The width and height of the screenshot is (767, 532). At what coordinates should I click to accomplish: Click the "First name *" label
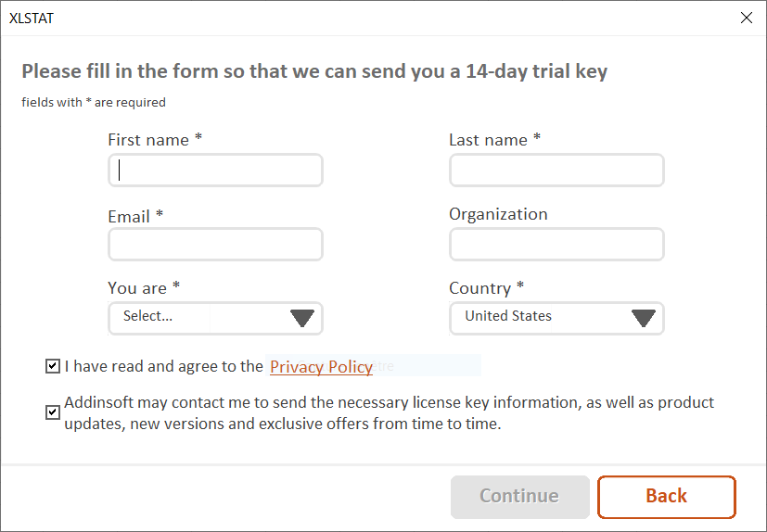click(155, 140)
